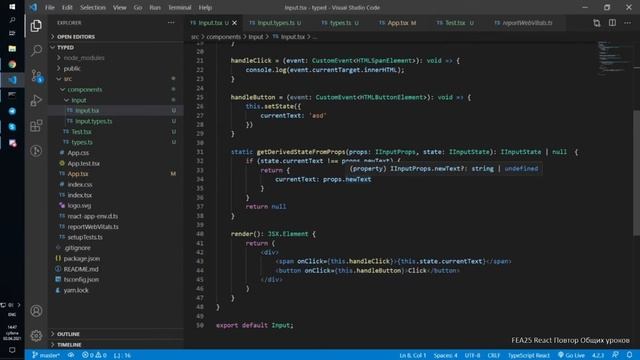Open the Extensions view
Image resolution: width=640 pixels, height=360 pixels.
(36, 125)
